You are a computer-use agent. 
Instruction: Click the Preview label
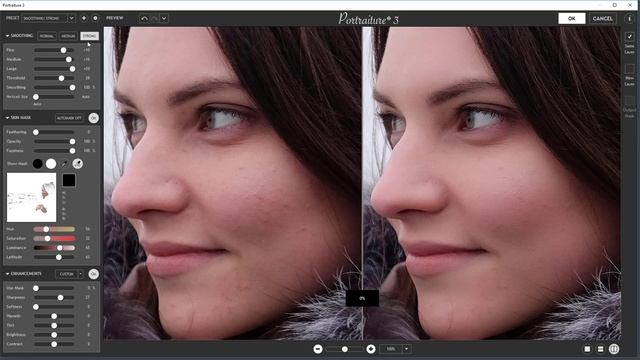[114, 18]
